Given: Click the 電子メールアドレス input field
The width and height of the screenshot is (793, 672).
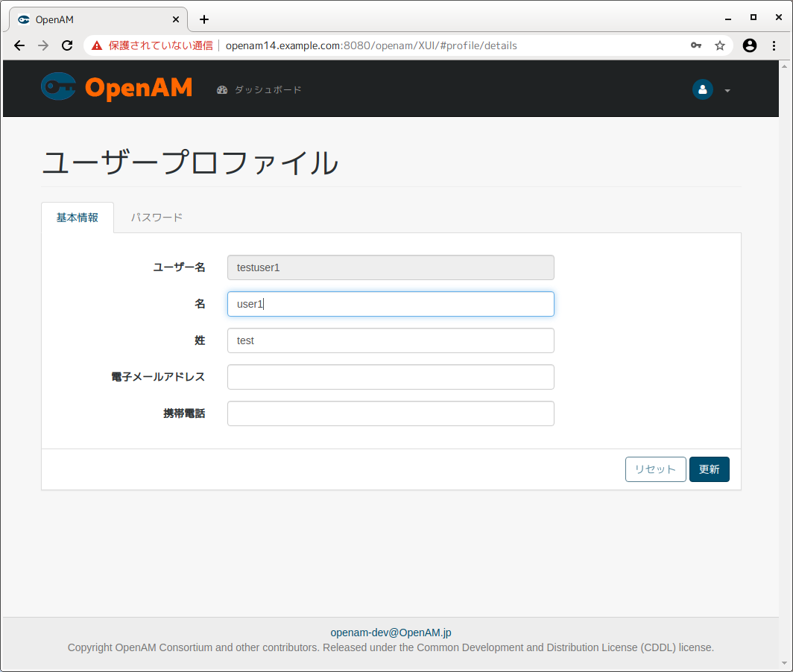Looking at the screenshot, I should (391, 377).
